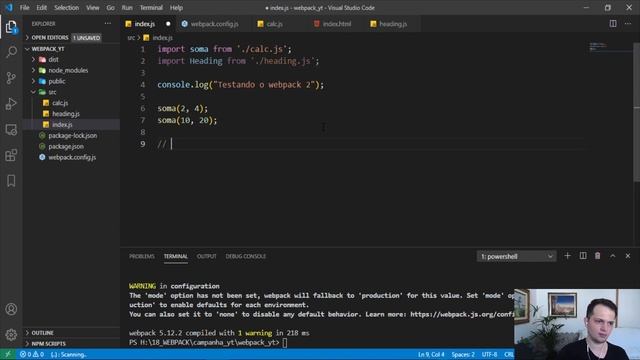Open the Run menu
640x360 pixels.
click(x=127, y=8)
